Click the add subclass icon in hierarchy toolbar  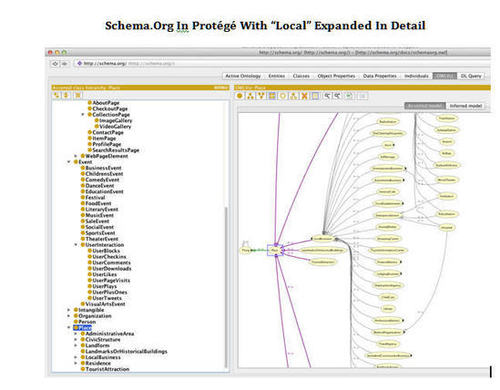click(x=57, y=95)
